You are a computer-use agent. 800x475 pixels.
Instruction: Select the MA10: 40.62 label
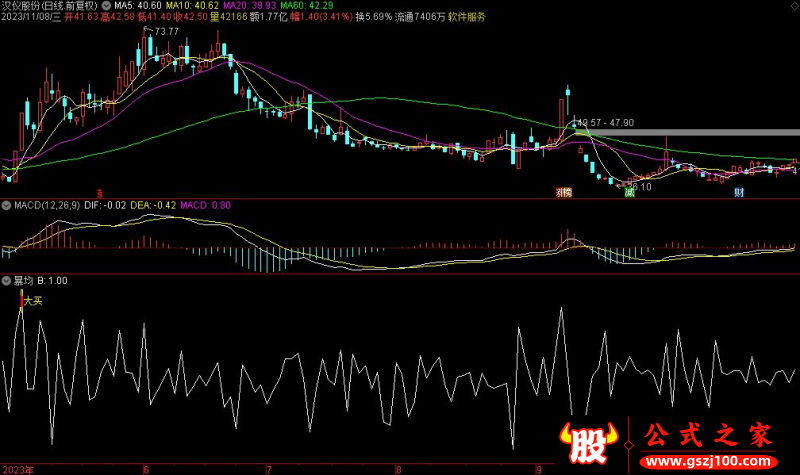tap(192, 6)
